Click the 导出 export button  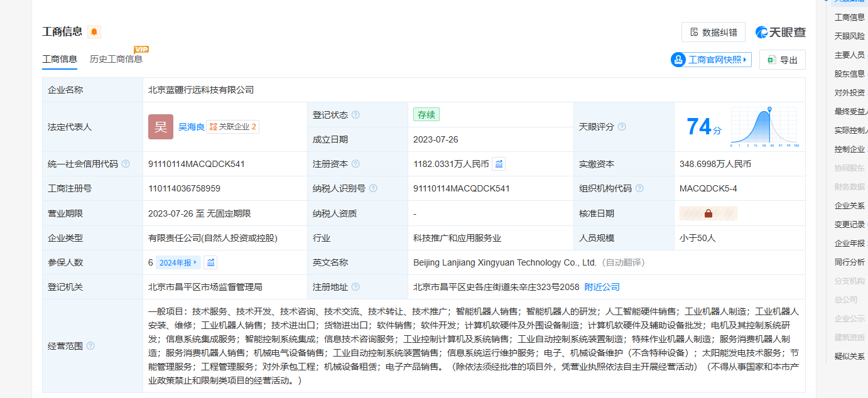782,60
